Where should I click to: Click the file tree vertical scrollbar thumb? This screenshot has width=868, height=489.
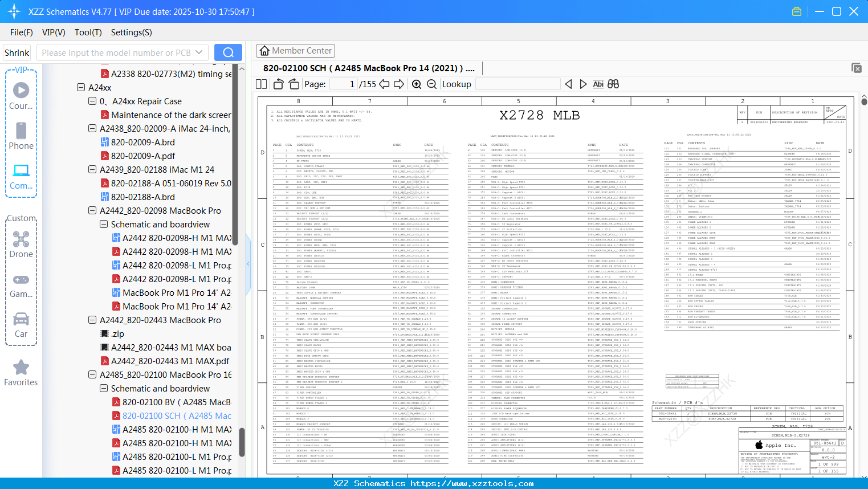[242, 442]
